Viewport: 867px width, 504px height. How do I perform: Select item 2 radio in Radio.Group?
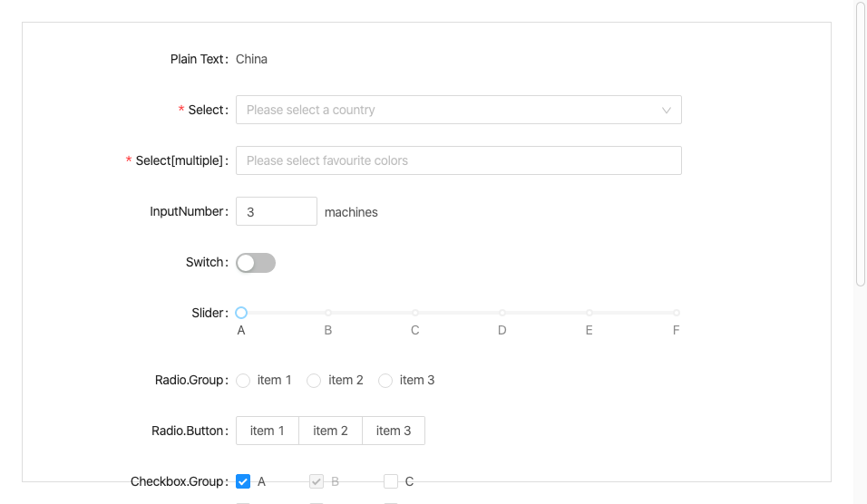[x=314, y=381]
